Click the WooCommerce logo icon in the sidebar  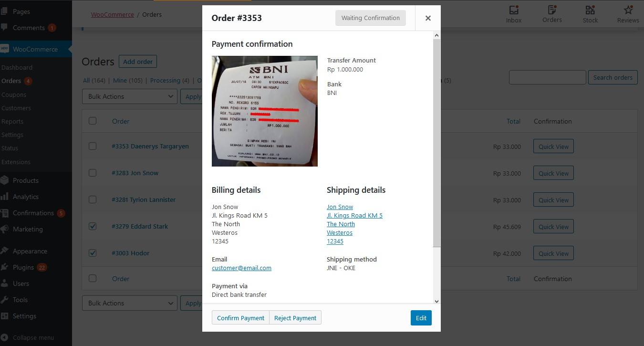point(4,49)
